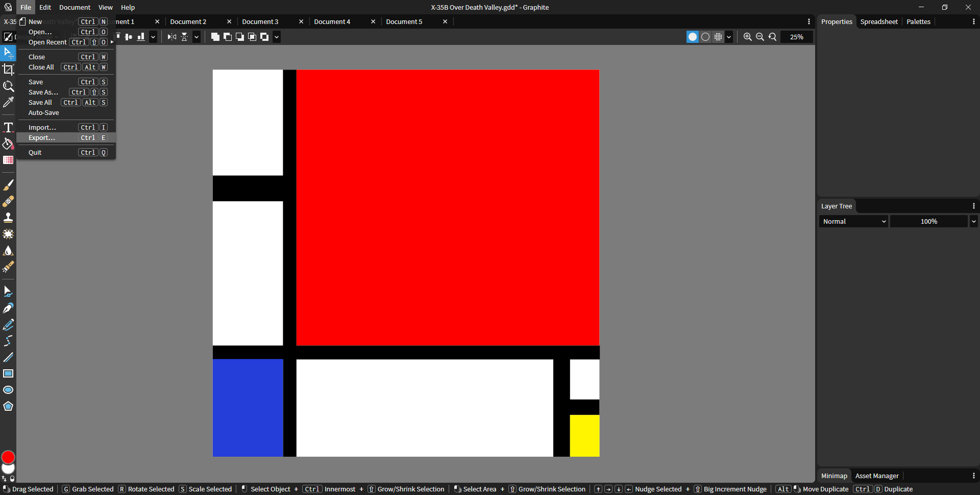Open the Document menu

point(75,7)
